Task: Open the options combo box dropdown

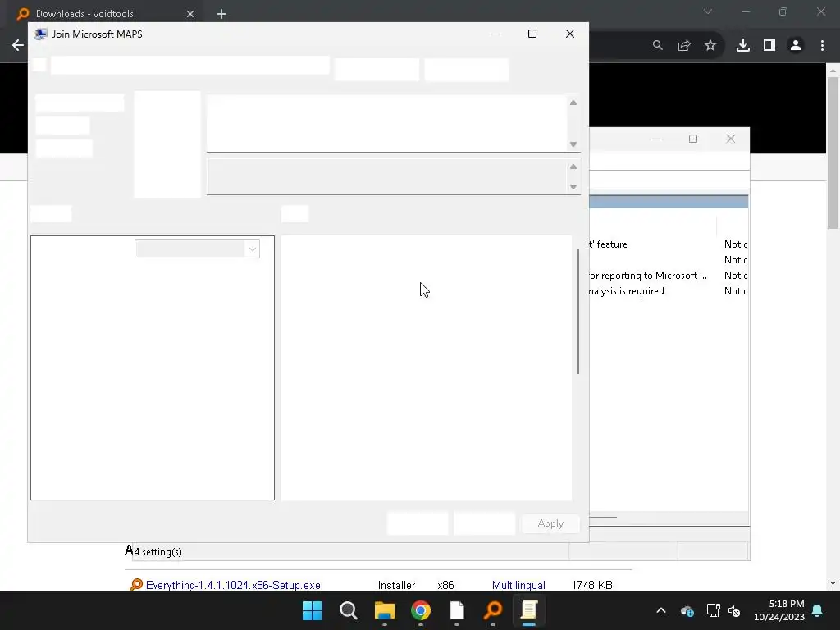Action: (x=253, y=249)
